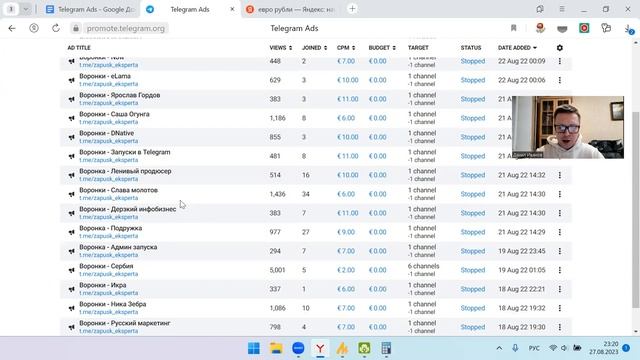
Task: Click presenter webcam video thumbnail
Action: (568, 127)
